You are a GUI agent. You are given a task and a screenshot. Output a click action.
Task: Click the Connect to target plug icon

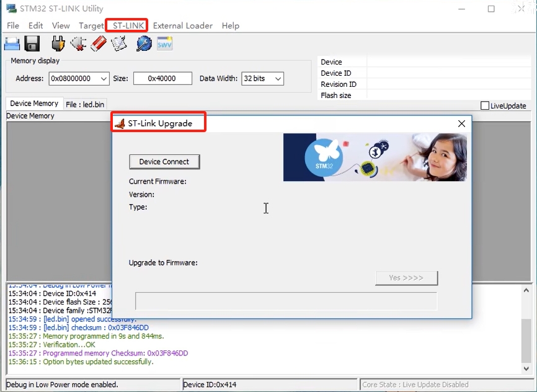58,44
